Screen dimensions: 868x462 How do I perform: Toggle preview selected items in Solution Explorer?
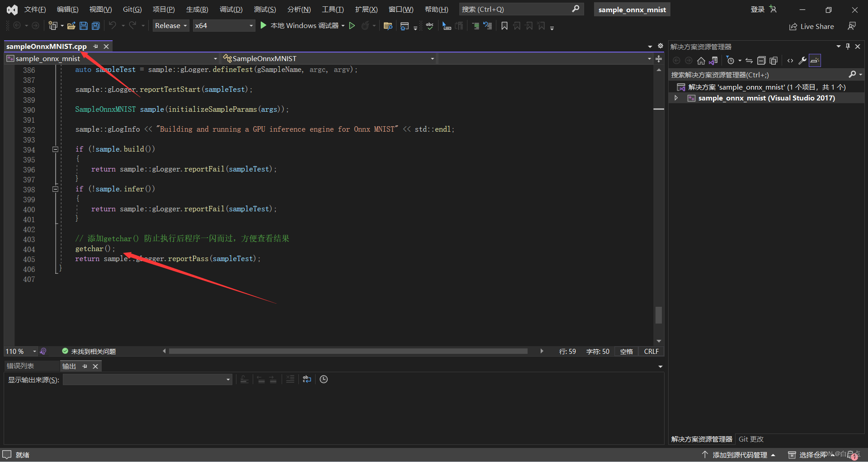(815, 61)
